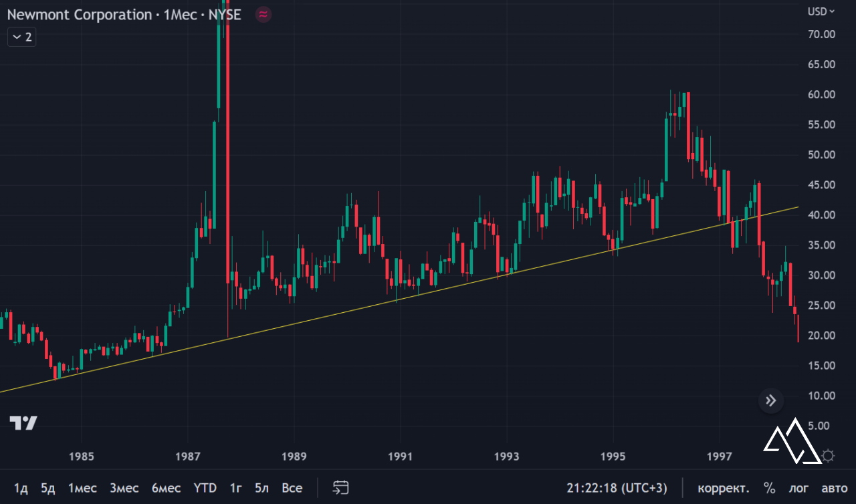Choose the 6мес range

point(166,488)
